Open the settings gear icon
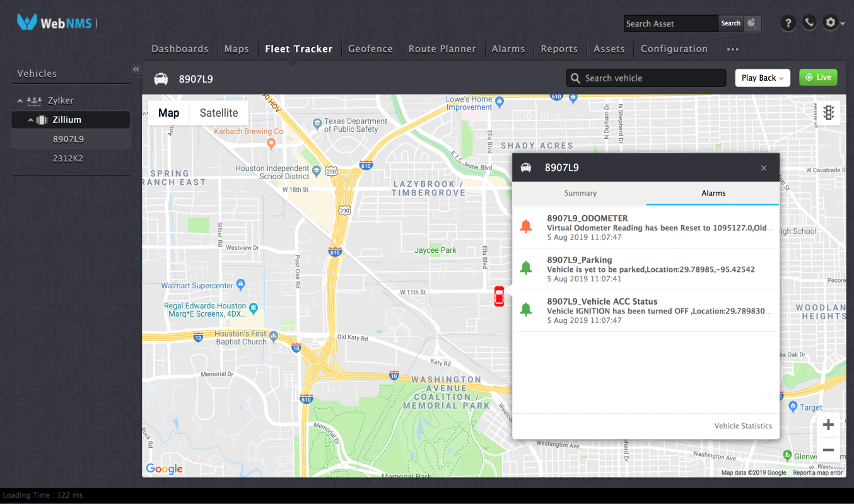Screen dimensions: 854x504 pos(829,23)
